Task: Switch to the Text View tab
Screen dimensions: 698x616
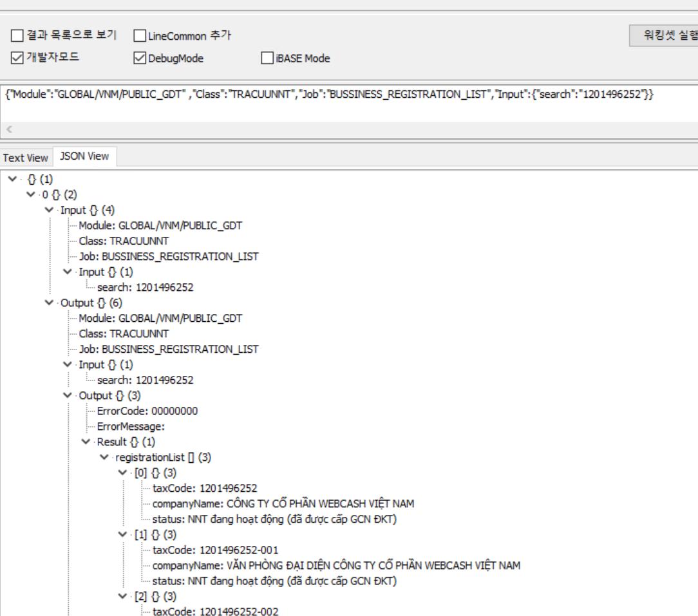Action: 25,158
